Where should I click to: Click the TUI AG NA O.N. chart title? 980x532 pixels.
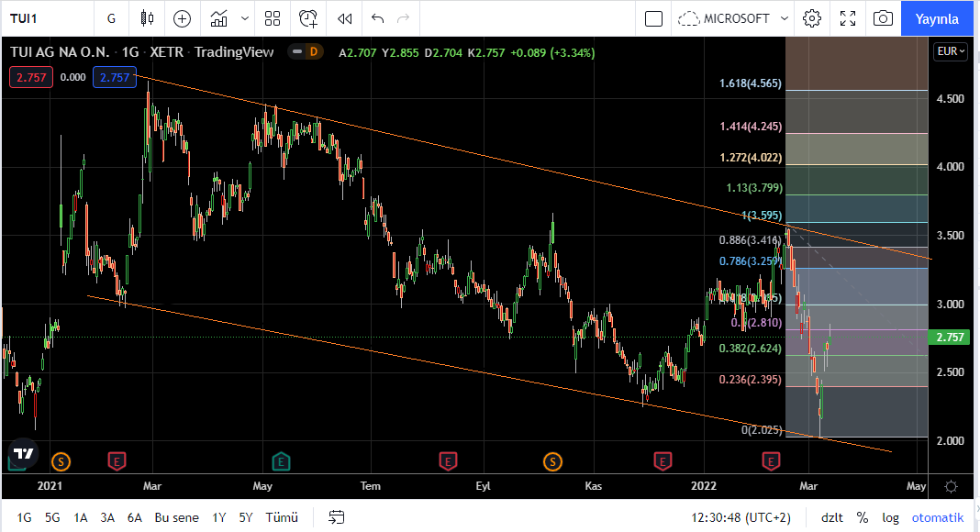60,52
